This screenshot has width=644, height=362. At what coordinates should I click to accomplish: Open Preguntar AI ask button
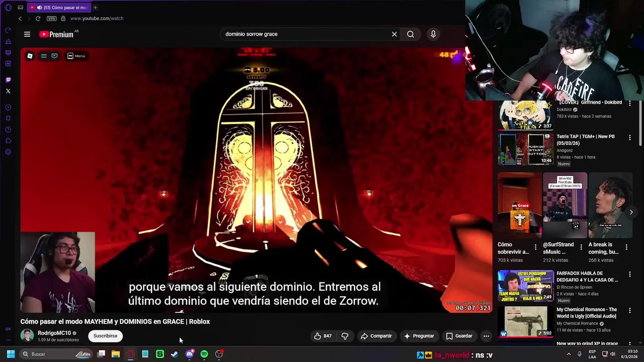coord(419,336)
